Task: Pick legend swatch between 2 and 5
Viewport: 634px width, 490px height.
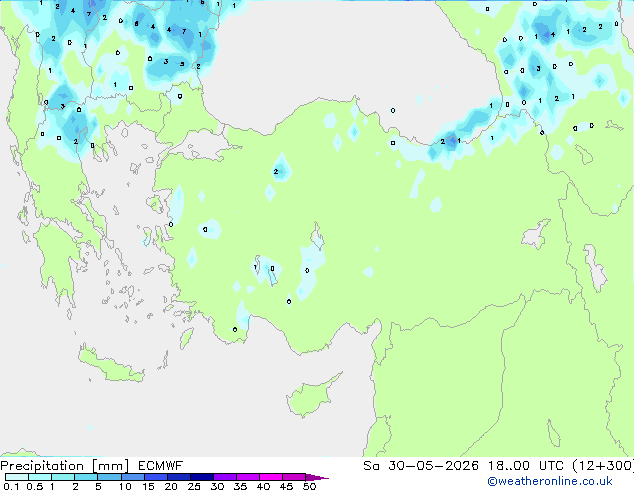Action: [86, 477]
